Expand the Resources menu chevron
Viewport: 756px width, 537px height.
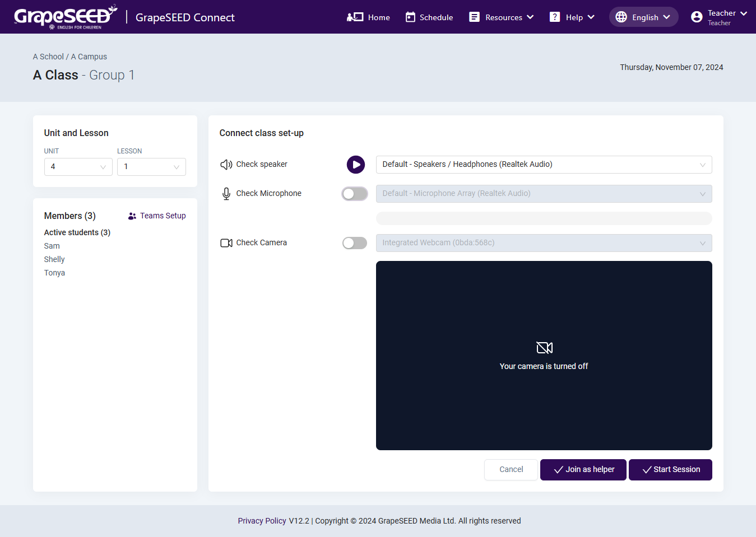coord(530,17)
